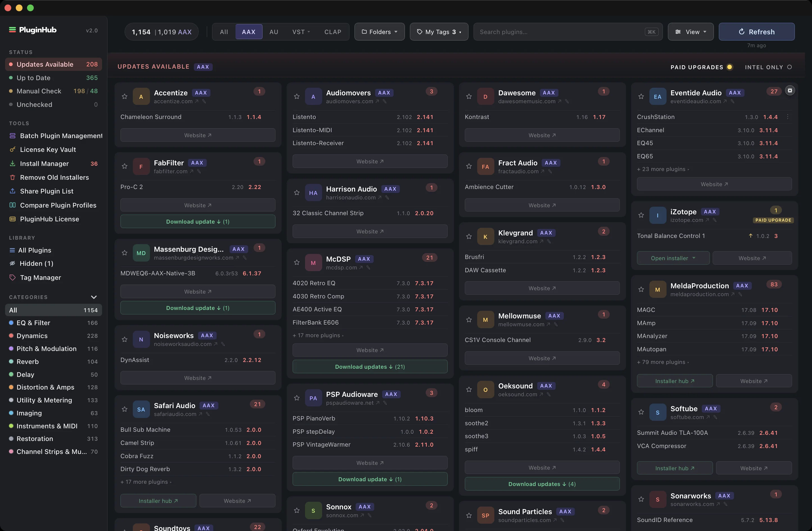Viewport: 812px width, 531px height.
Task: Filter by Updates Available status
Action: coord(53,64)
